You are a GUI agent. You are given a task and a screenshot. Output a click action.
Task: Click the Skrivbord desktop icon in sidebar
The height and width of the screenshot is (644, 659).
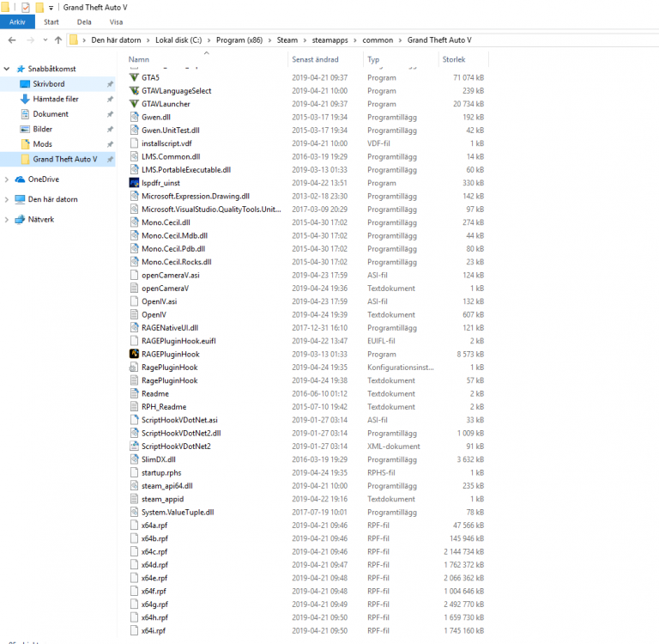[x=25, y=83]
